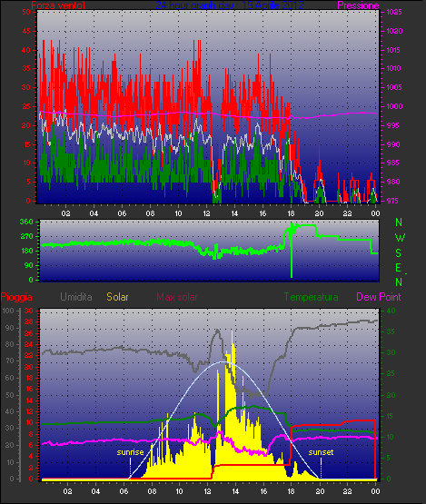Click the '50' wind force axis value
The height and width of the screenshot is (504, 426).
tap(26, 12)
